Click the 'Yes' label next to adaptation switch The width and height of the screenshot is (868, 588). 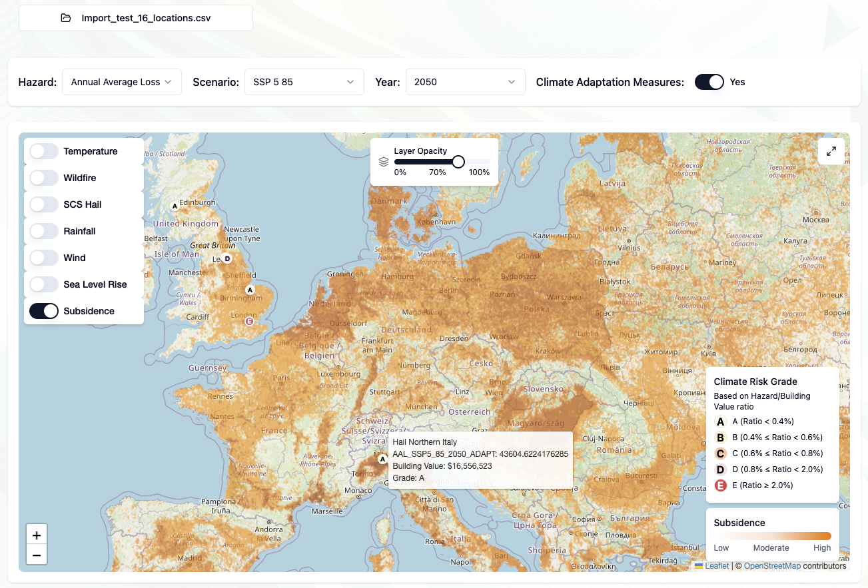tap(737, 82)
